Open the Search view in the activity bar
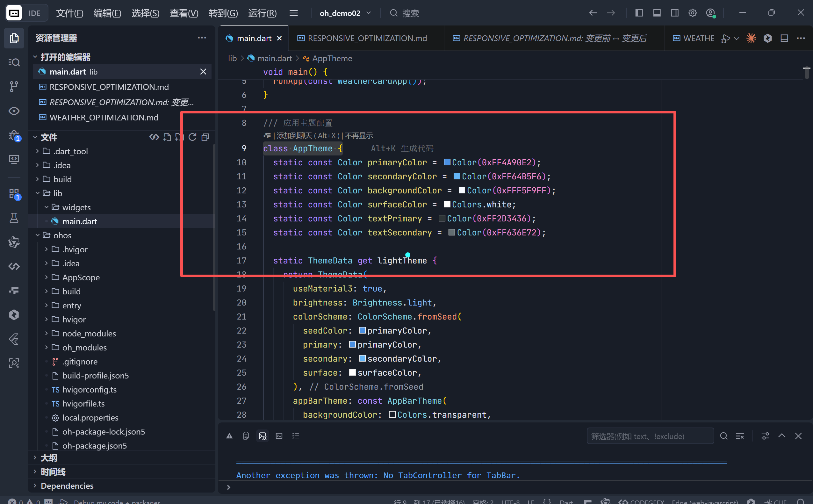Image resolution: width=813 pixels, height=504 pixels. (14, 62)
